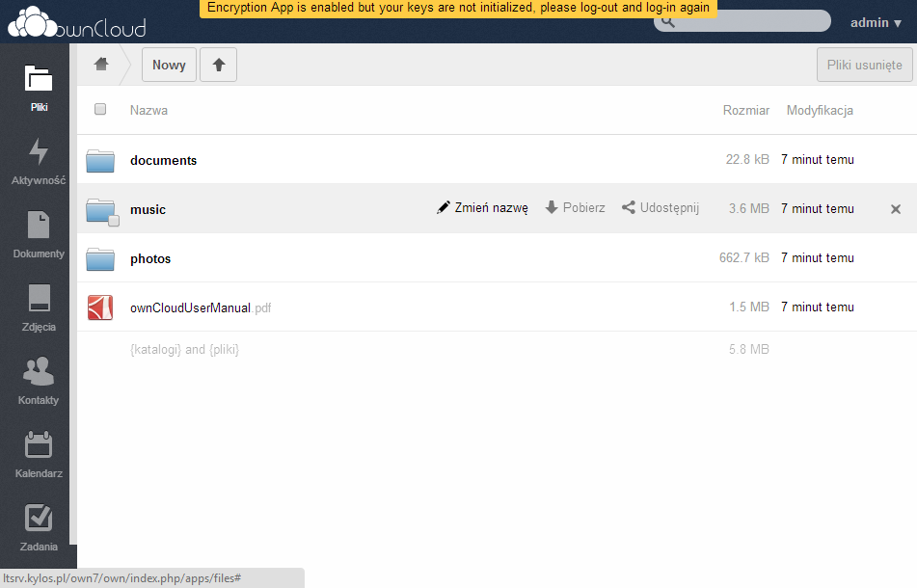The height and width of the screenshot is (588, 917).
Task: Open the Zadania tasks app
Action: [39, 528]
